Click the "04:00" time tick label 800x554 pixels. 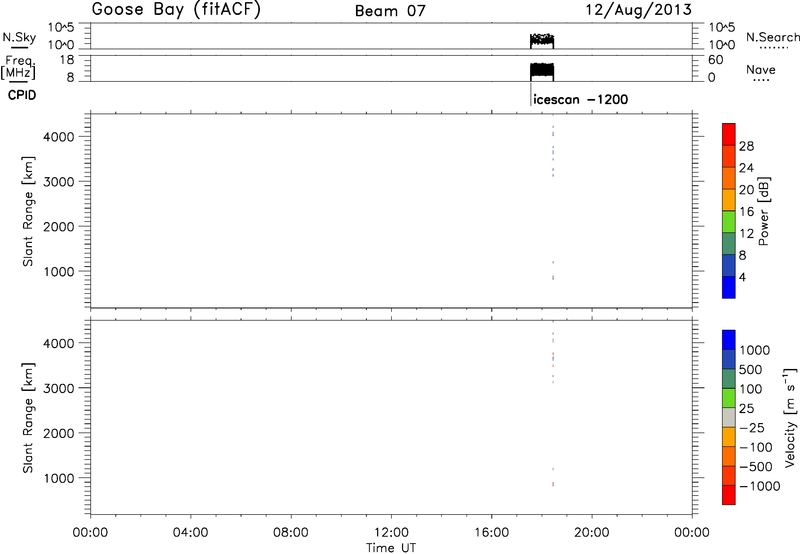pos(190,533)
